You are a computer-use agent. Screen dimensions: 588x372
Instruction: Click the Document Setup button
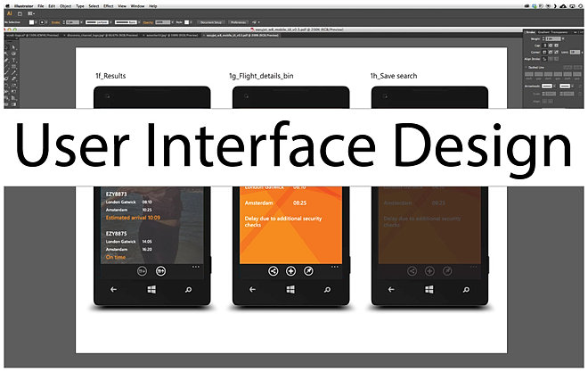tap(211, 22)
